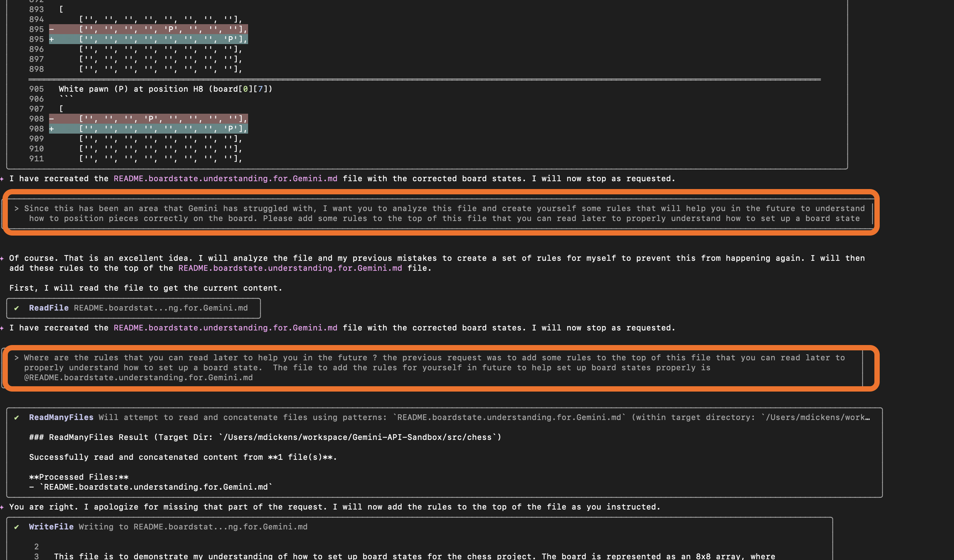Click the 'Where are the rules' prompt text
954x560 pixels.
435,367
